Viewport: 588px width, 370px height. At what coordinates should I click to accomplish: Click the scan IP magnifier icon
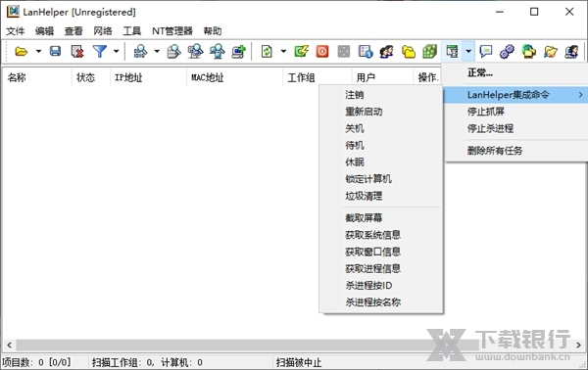click(140, 51)
